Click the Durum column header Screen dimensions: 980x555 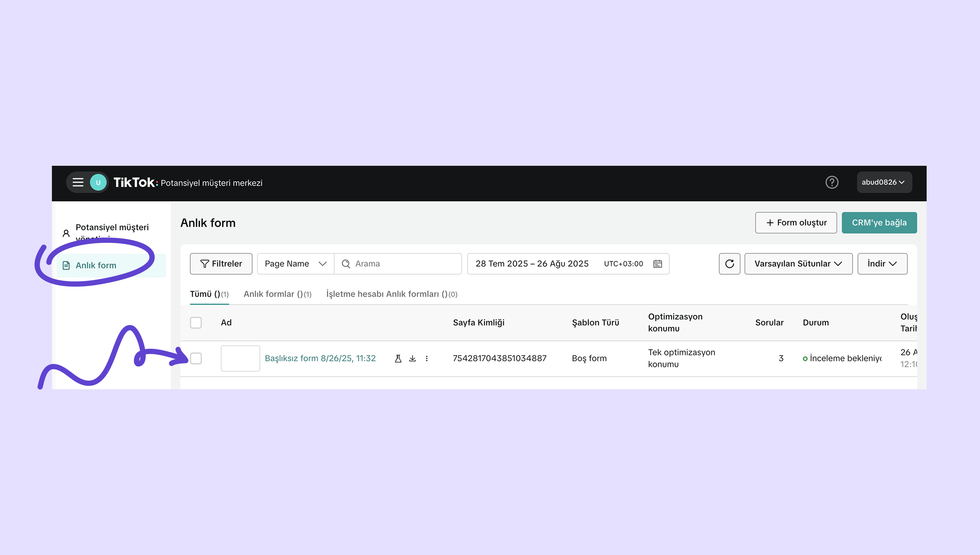pos(815,323)
